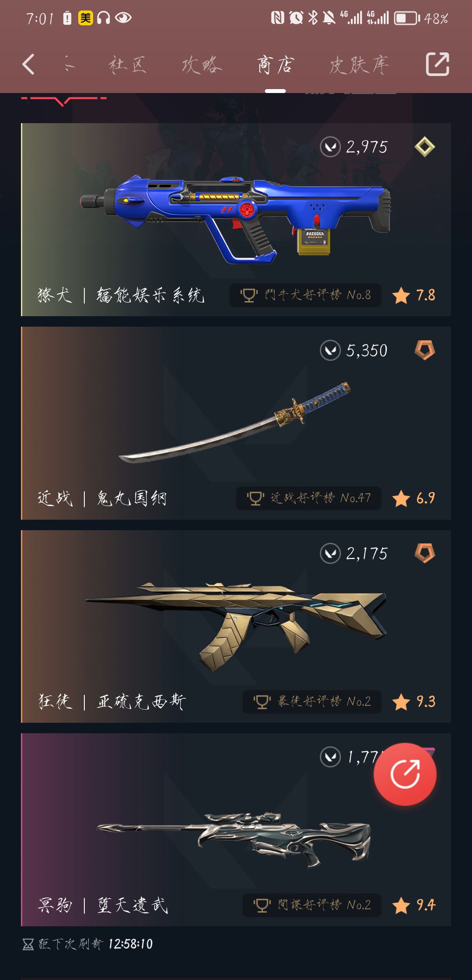Open 間諜好评榜 No.2 ranking badge
Viewport: 472px width, 980px height.
point(312,905)
